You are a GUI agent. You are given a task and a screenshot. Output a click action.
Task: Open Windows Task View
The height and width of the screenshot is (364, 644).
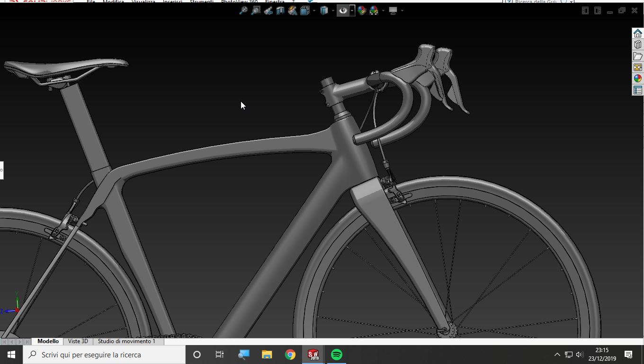coord(220,355)
